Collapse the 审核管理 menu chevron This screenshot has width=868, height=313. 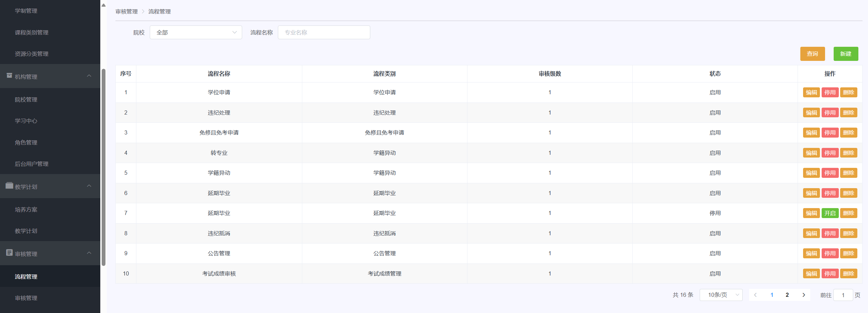coord(89,253)
